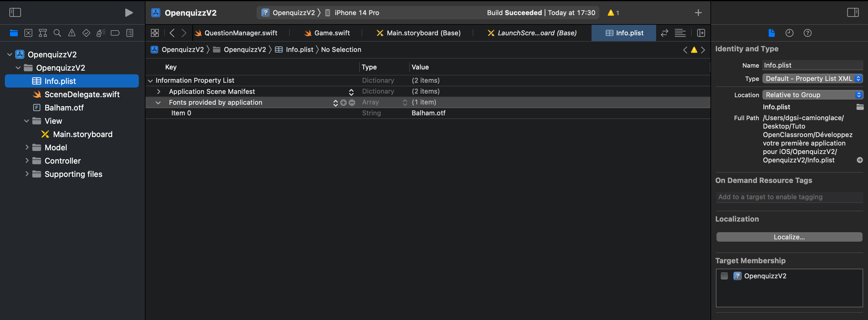This screenshot has width=868, height=320.
Task: Switch to Main.storyboard (Base) tab
Action: pos(419,33)
